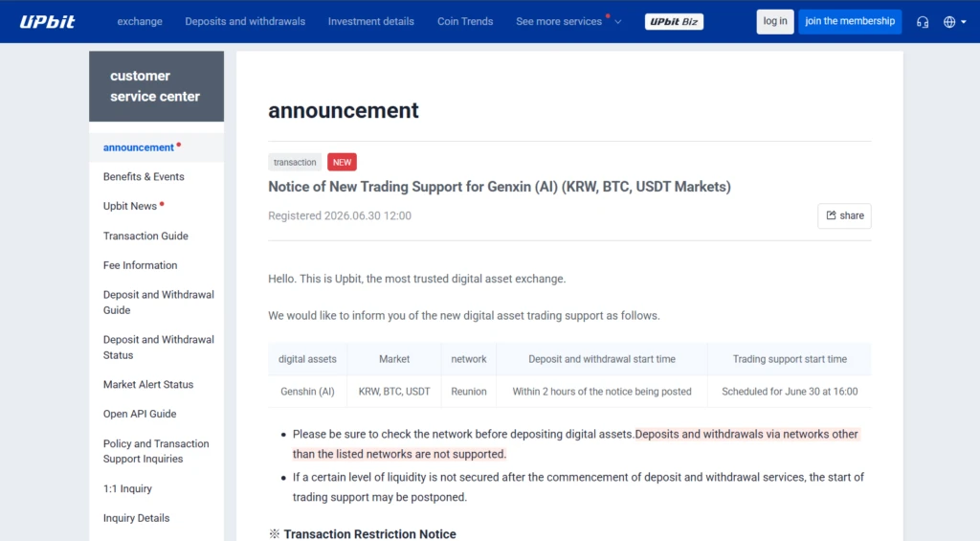Click 'Deposit and withdrawal start time' header
Viewport: 980px width, 541px height.
pyautogui.click(x=602, y=359)
